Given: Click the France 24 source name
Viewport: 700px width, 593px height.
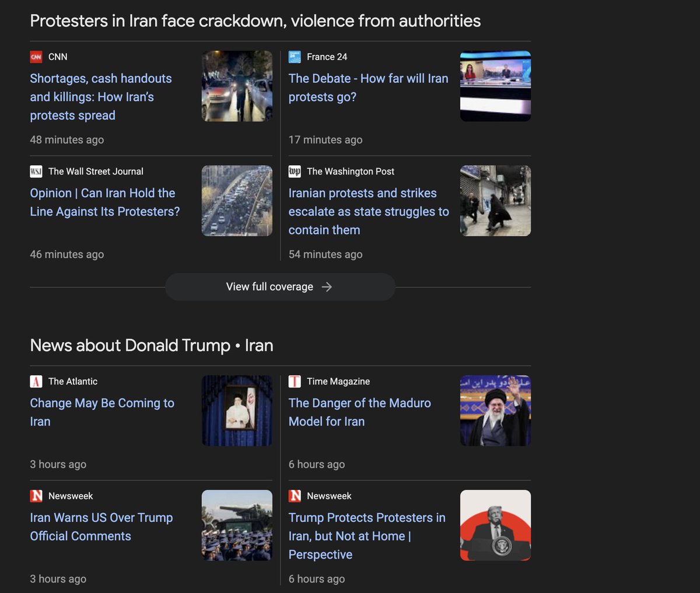Looking at the screenshot, I should tap(327, 57).
